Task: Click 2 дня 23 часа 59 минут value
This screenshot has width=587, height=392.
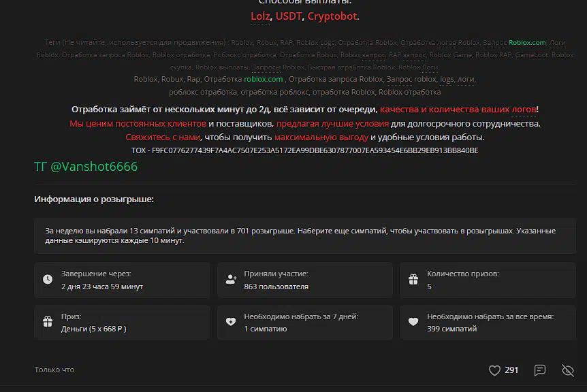Action: pyautogui.click(x=102, y=287)
